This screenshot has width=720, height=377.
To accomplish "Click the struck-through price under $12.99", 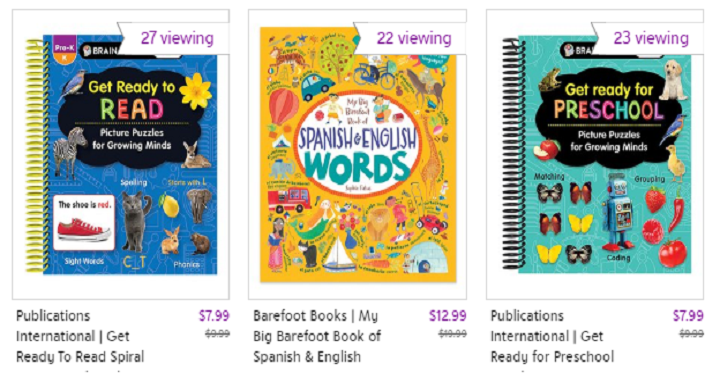I will pos(452,334).
